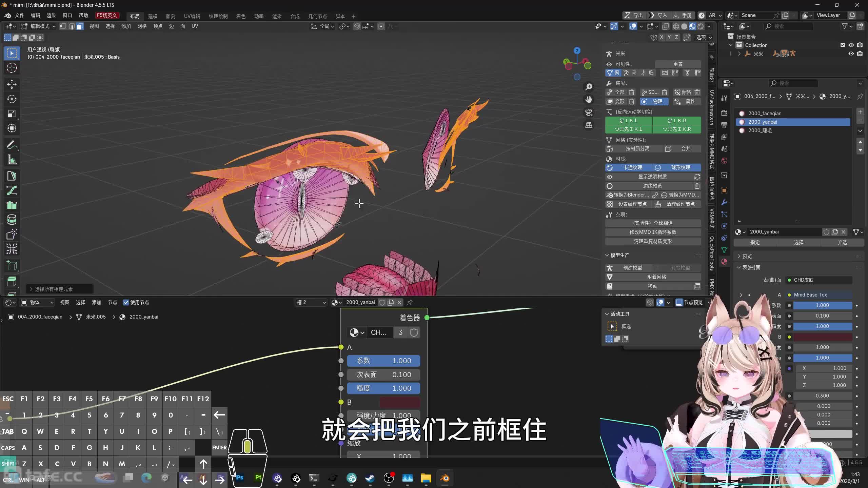Click the dark red B color swatch in node
The height and width of the screenshot is (488, 868).
tap(400, 402)
